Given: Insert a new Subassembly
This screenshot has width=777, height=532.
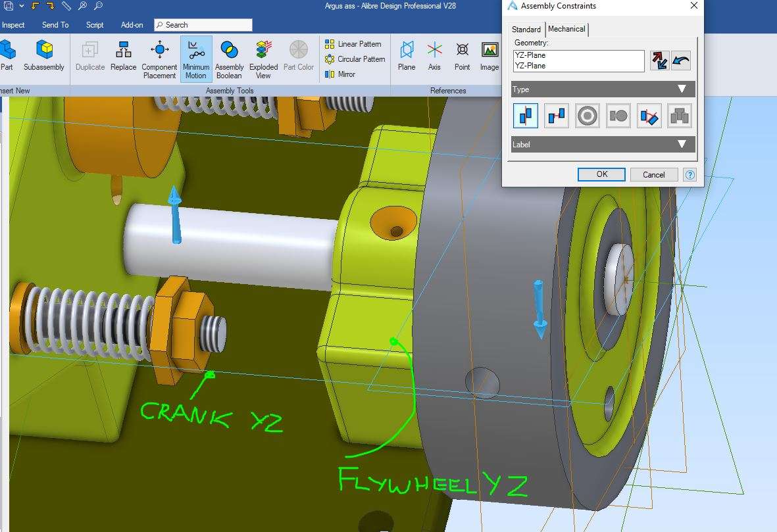Looking at the screenshot, I should click(x=44, y=55).
